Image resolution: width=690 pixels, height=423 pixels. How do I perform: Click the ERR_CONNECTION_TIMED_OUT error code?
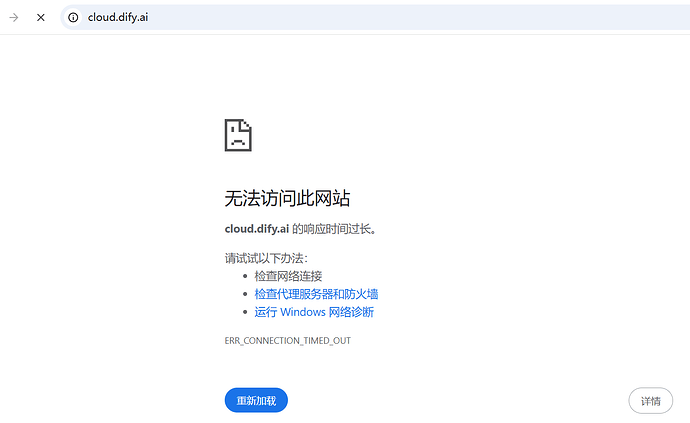(287, 341)
